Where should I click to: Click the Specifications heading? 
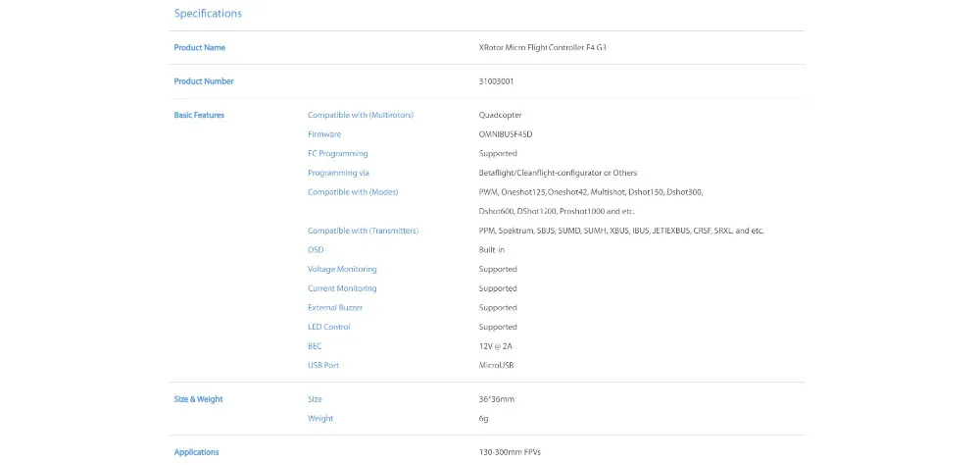tap(208, 13)
